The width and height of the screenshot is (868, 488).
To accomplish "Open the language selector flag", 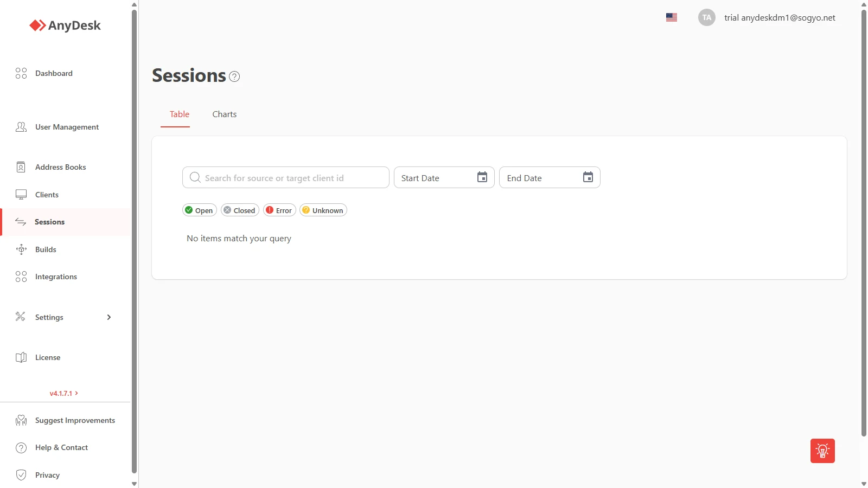I will coord(672,17).
